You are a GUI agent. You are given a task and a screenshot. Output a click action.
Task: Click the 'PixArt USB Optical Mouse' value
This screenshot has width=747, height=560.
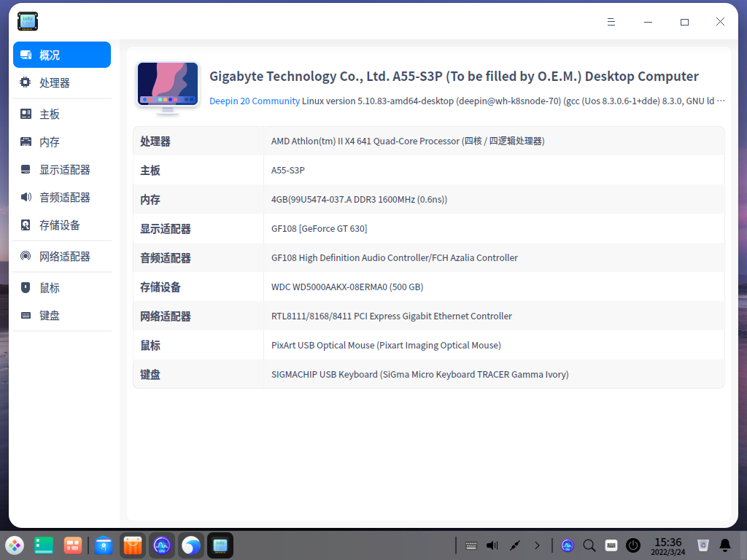click(386, 345)
